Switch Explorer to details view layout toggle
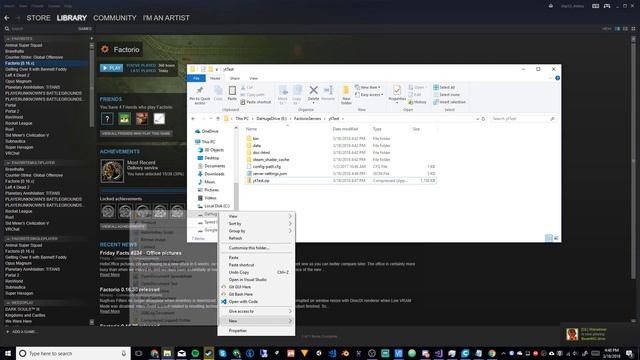 (x=549, y=238)
